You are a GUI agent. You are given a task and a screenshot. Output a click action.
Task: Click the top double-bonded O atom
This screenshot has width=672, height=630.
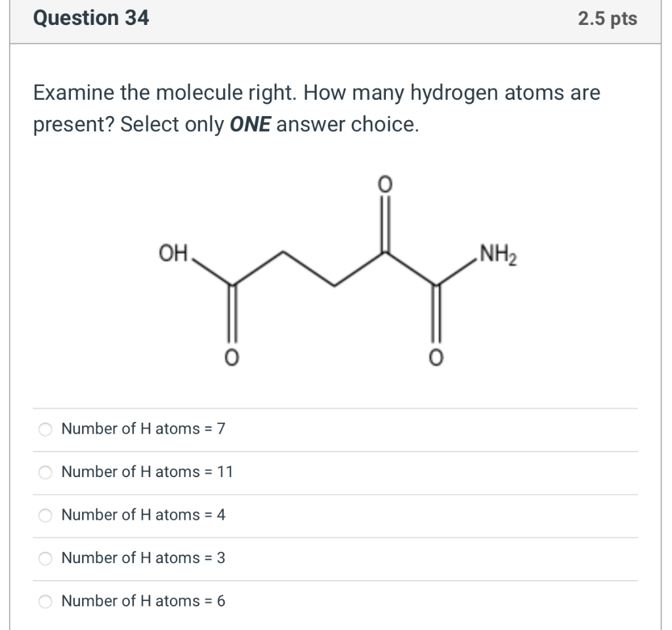click(386, 185)
